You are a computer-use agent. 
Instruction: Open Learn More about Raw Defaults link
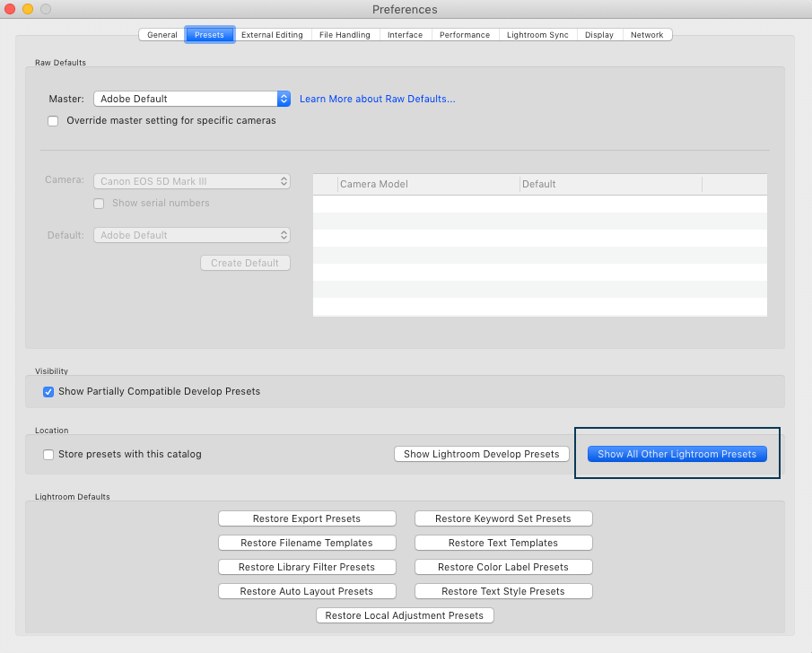pos(377,99)
